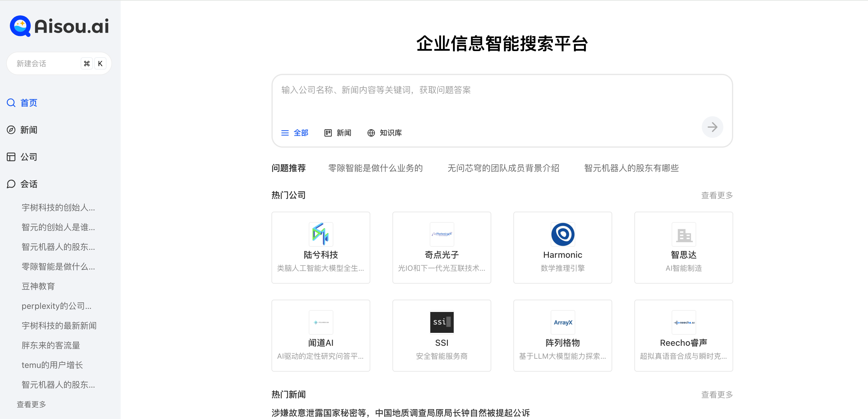Click the ArrayX 阵列格物 logo
Viewport: 868px width, 419px height.
point(562,322)
